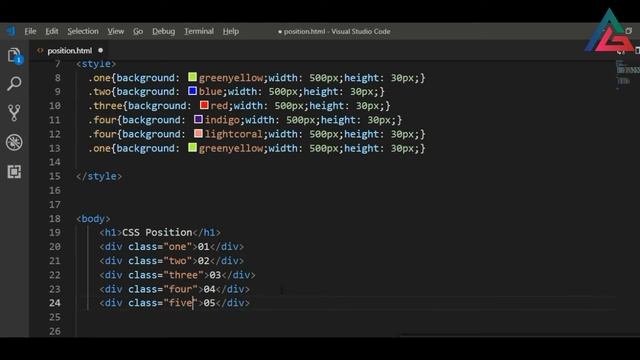640x360 pixels.
Task: Click class value "two" on line 21
Action: 178,261
